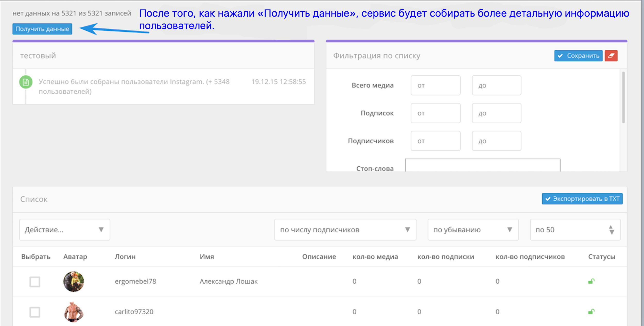
Task: Open the Действие... action dropdown
Action: click(x=64, y=230)
